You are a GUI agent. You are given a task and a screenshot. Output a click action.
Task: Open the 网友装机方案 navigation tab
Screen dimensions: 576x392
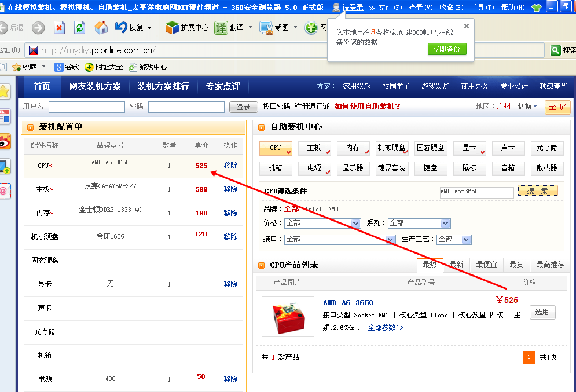click(x=95, y=86)
